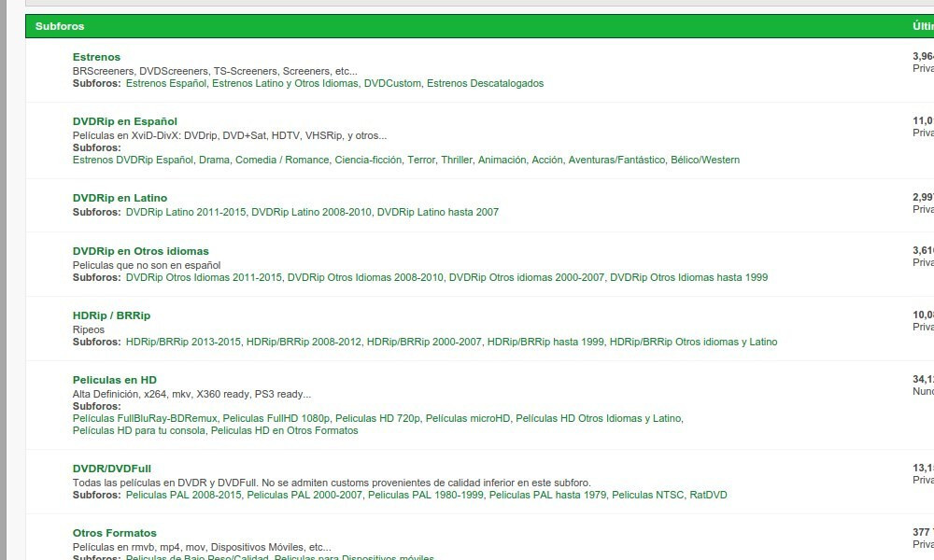Open the Estrenos Latino y Otros Idiomas subforum
The image size is (934, 560).
285,83
